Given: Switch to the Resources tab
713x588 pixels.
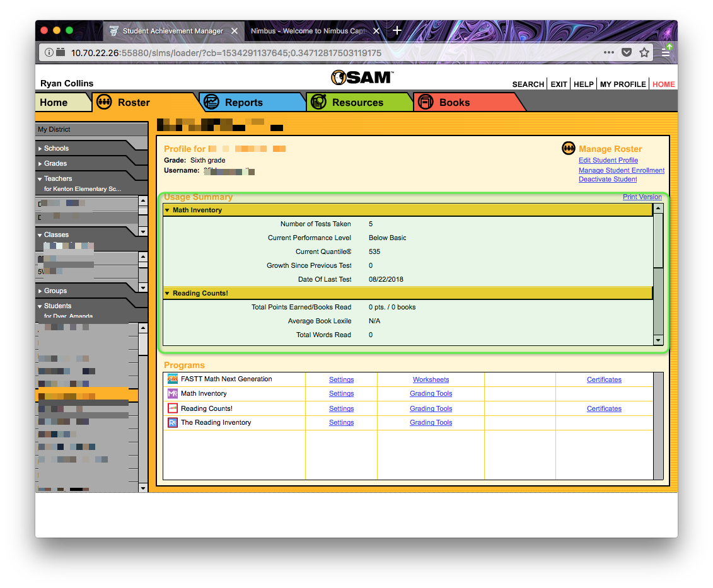Looking at the screenshot, I should [358, 102].
